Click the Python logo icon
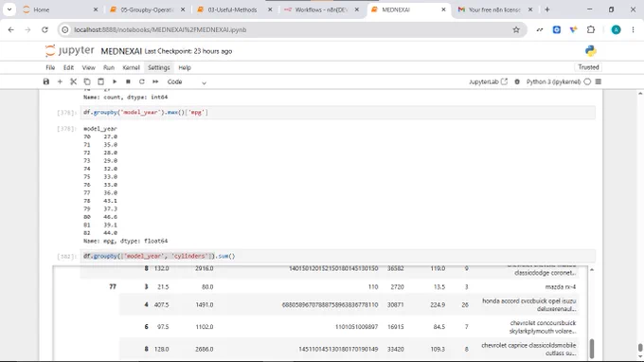This screenshot has width=644, height=362. (x=591, y=51)
